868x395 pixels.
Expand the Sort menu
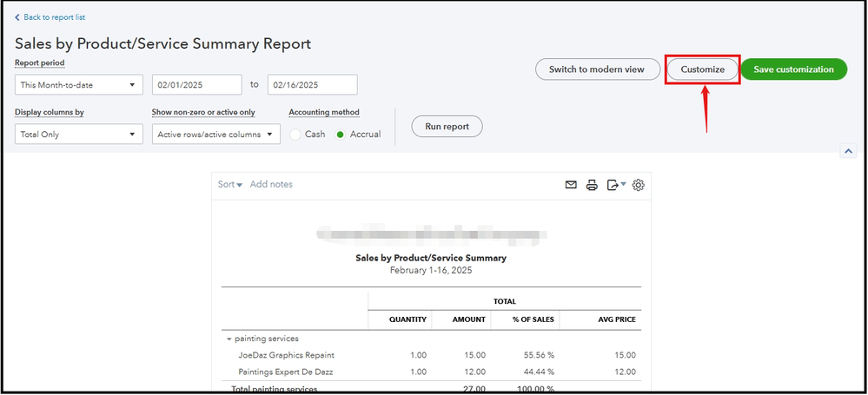point(230,184)
